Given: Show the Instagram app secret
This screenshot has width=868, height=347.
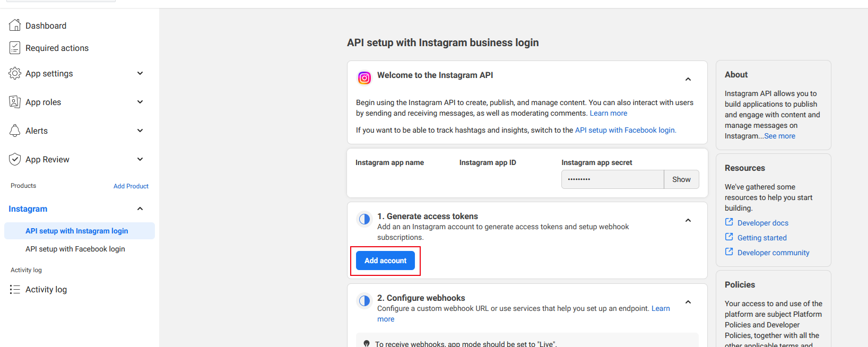Looking at the screenshot, I should point(681,179).
